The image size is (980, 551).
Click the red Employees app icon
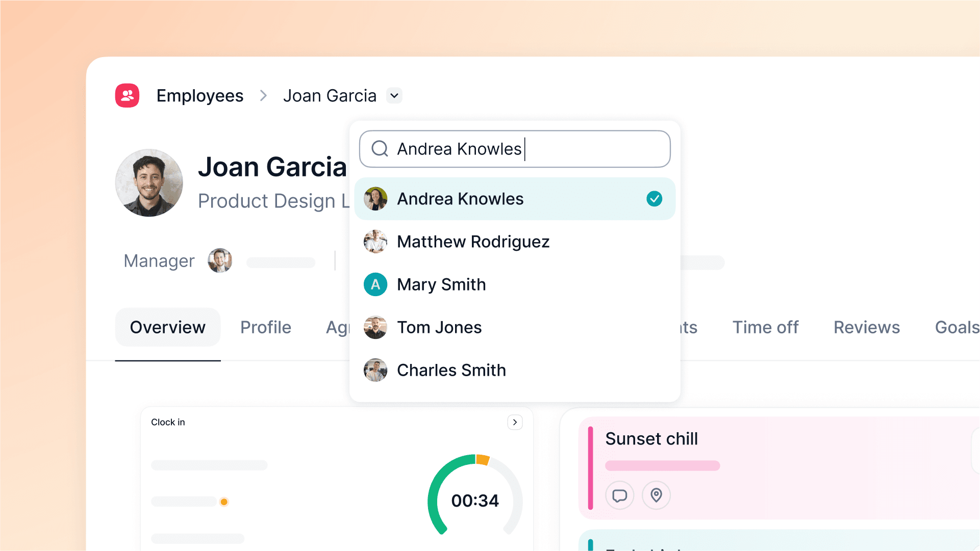coord(127,95)
